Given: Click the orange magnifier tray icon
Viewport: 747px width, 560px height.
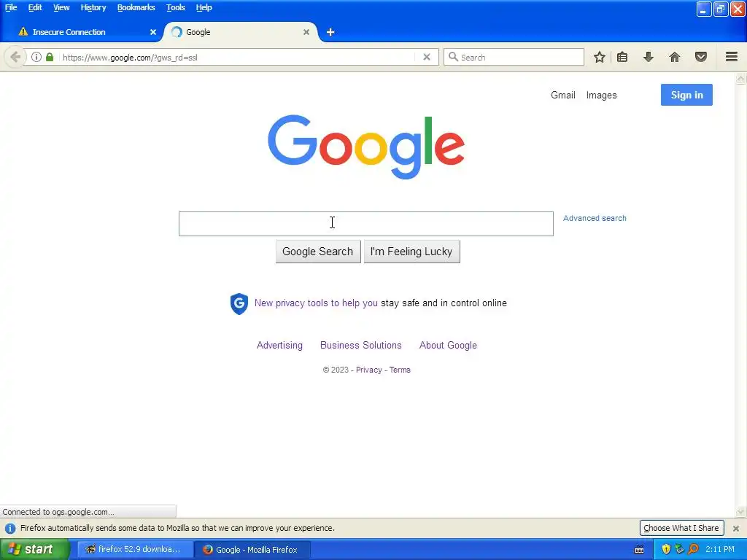Looking at the screenshot, I should 693,550.
